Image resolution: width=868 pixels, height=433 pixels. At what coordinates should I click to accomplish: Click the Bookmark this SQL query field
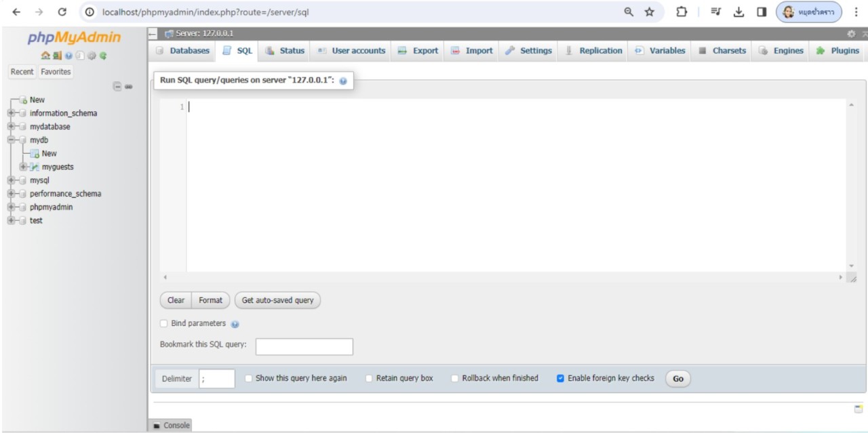coord(304,347)
